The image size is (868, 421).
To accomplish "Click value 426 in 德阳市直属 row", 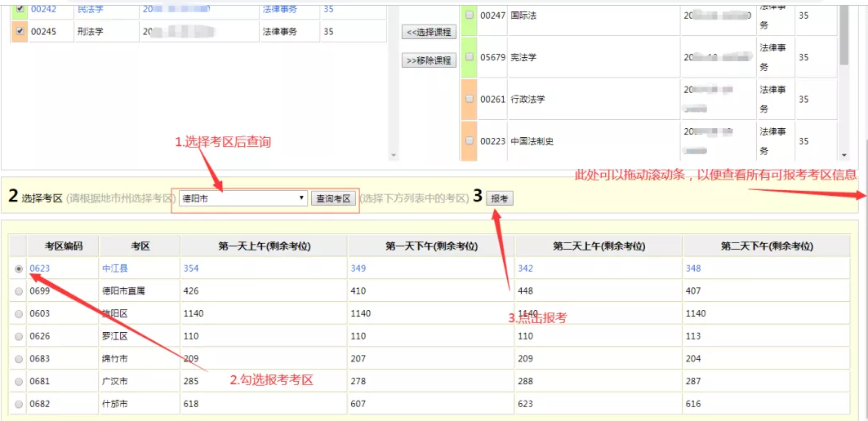I will point(191,291).
